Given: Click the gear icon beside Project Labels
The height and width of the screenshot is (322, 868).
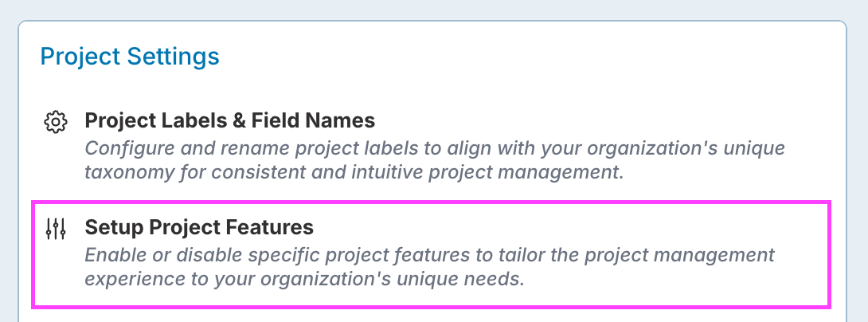Looking at the screenshot, I should (x=55, y=122).
